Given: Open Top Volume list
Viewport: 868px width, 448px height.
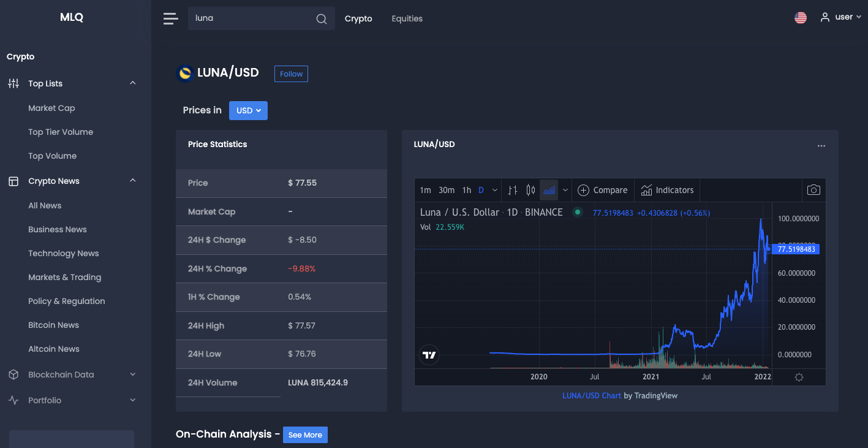Looking at the screenshot, I should coord(52,156).
